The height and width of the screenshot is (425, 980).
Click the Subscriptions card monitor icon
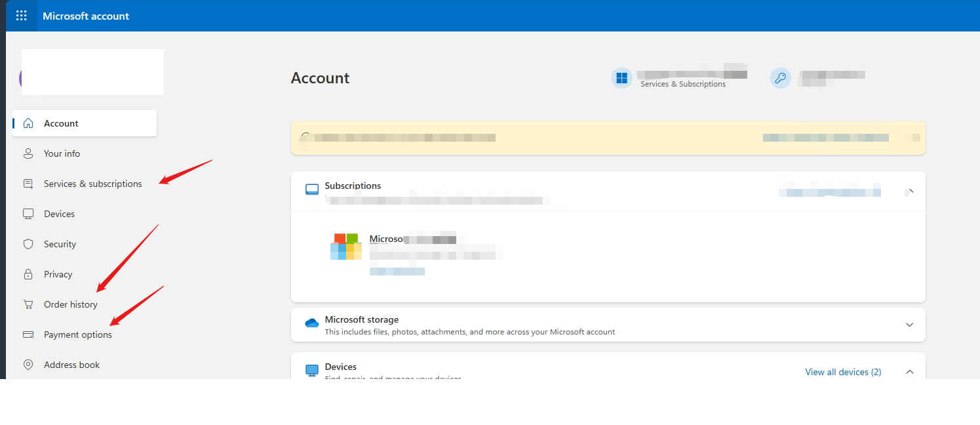312,190
